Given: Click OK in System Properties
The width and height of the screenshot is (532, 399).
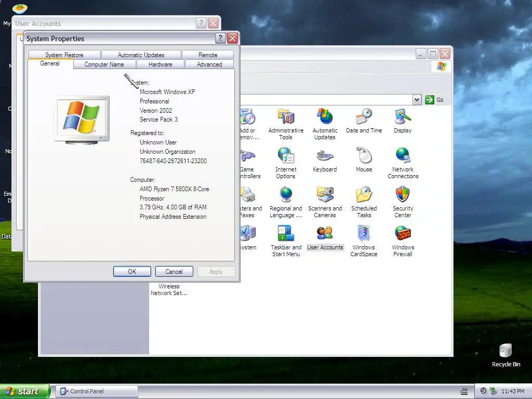Looking at the screenshot, I should (132, 271).
